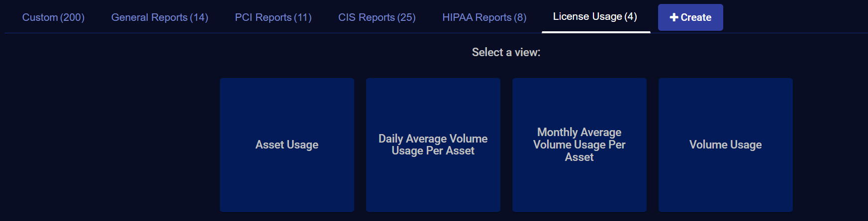Click the (200) count on Custom tab

72,17
